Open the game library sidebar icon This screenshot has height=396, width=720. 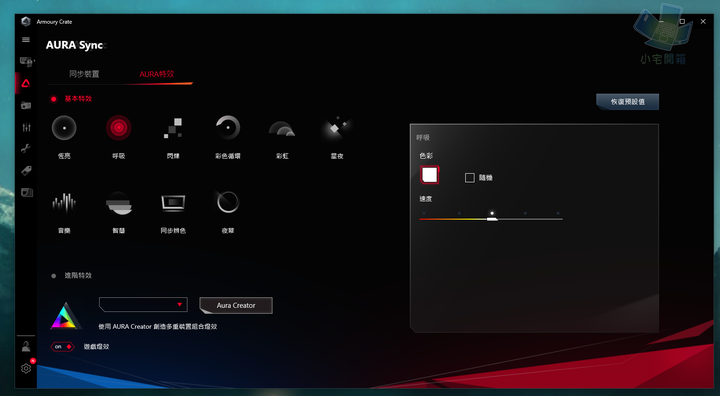tap(26, 105)
